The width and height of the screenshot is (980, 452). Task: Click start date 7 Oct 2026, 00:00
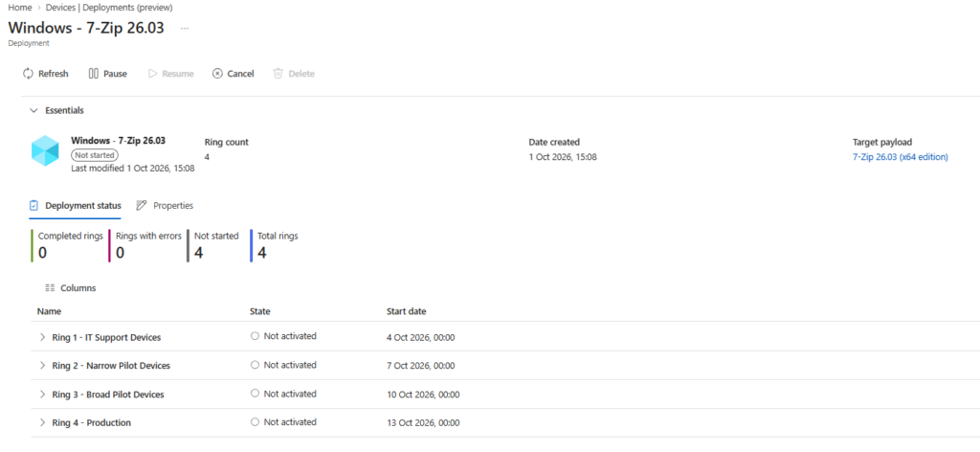(421, 366)
